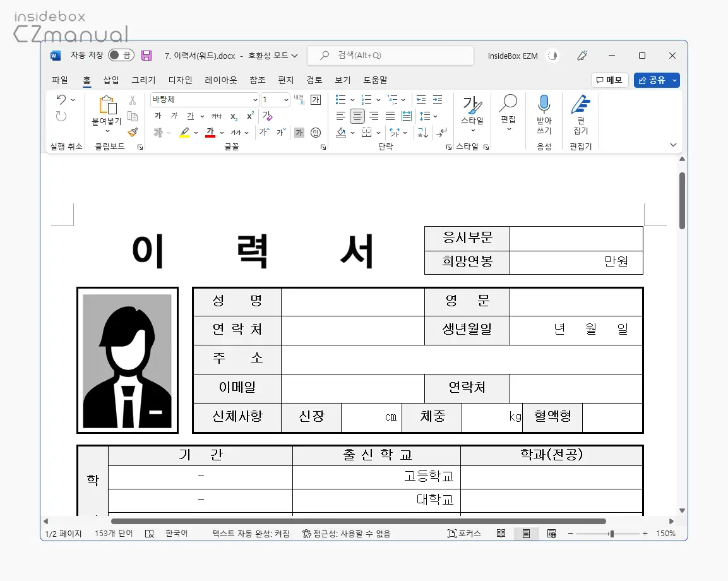Decrease the font size with the shrink icon
728x581 pixels.
click(x=281, y=133)
